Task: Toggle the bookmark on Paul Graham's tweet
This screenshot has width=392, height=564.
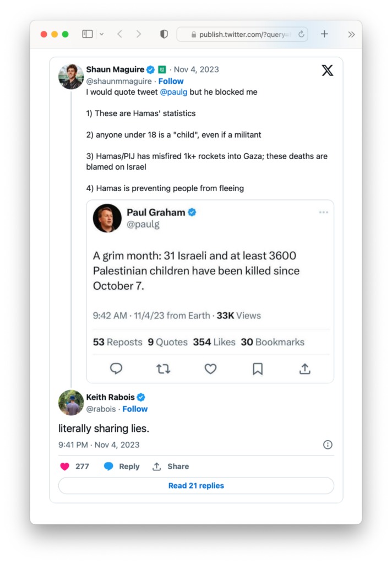Action: click(x=258, y=369)
